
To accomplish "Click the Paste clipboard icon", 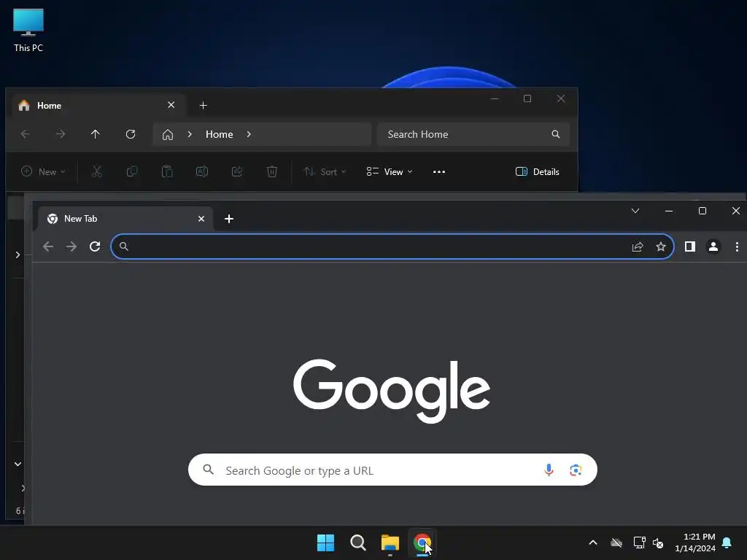I will click(167, 171).
